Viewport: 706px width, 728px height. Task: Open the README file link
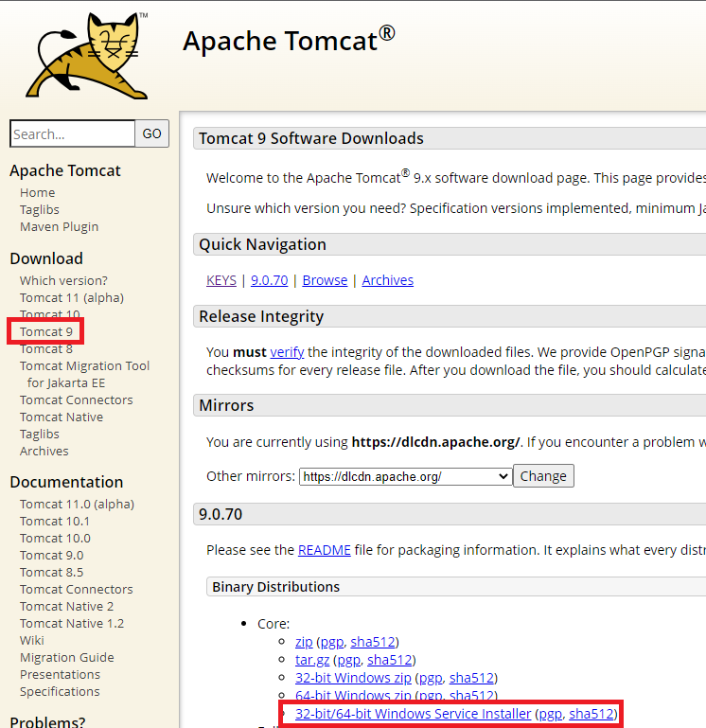(324, 550)
